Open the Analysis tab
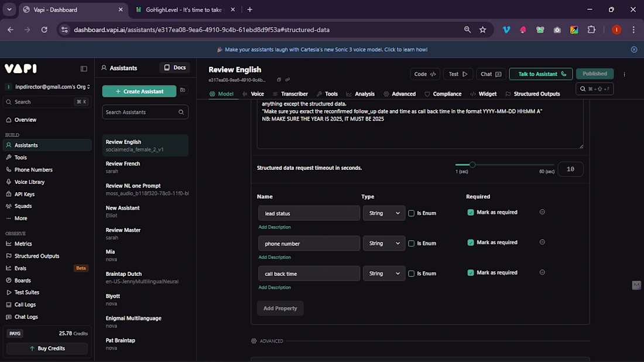Image resolution: width=644 pixels, height=362 pixels. coord(360,94)
